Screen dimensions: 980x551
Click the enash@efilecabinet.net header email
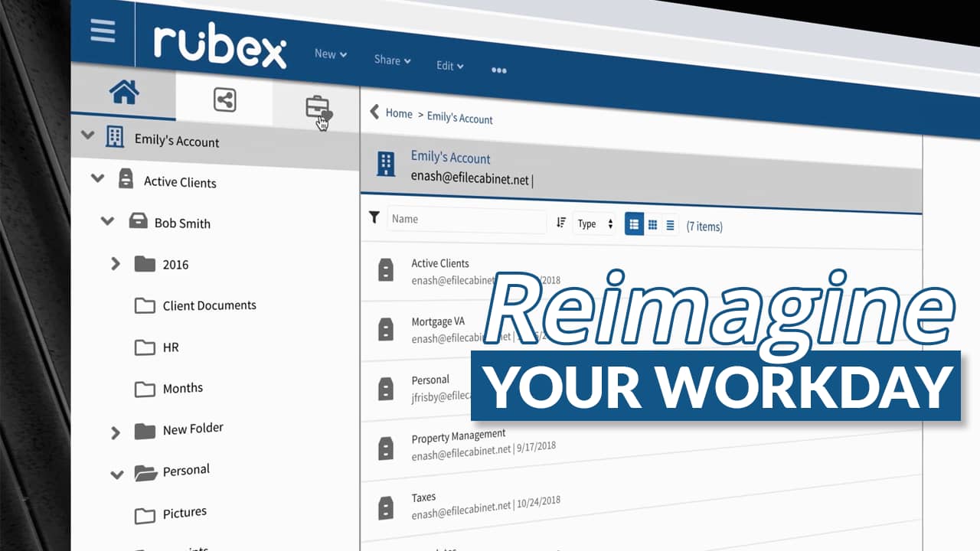pos(470,178)
